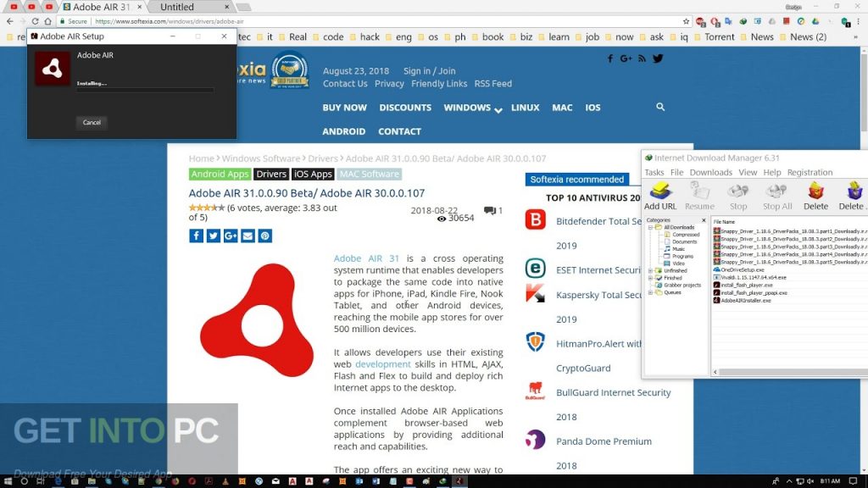Viewport: 868px width, 488px height.
Task: Click the Sign in / Join link
Action: (x=429, y=71)
